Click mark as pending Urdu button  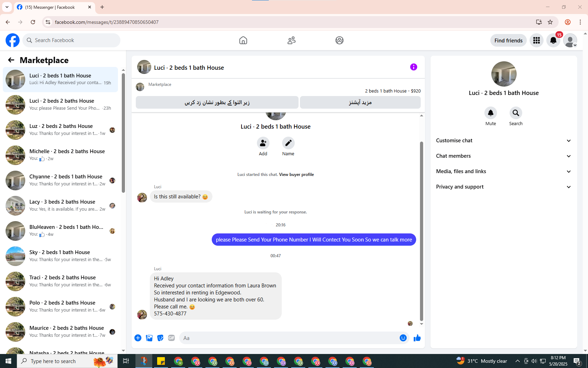(x=217, y=102)
